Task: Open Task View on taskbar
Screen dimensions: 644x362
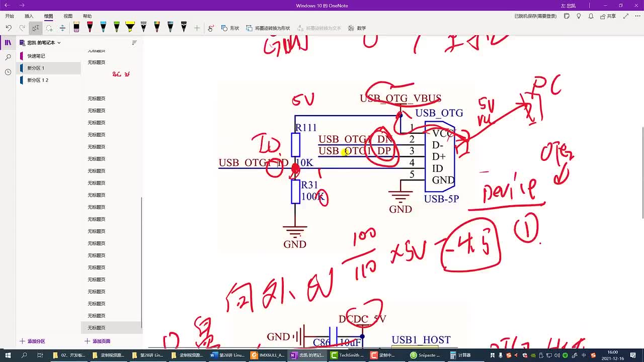Action: tap(40, 355)
